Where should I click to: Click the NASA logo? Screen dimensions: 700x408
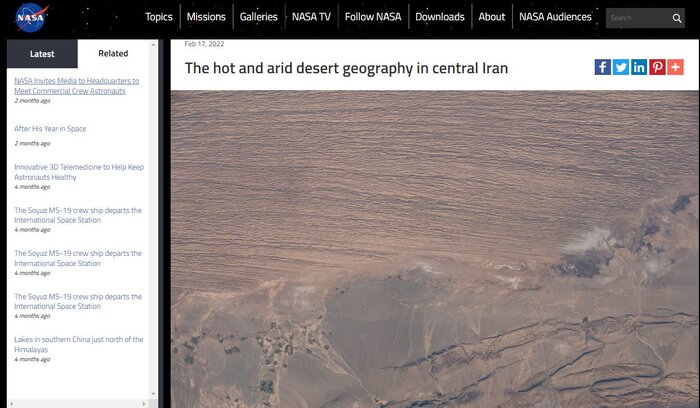[x=31, y=17]
